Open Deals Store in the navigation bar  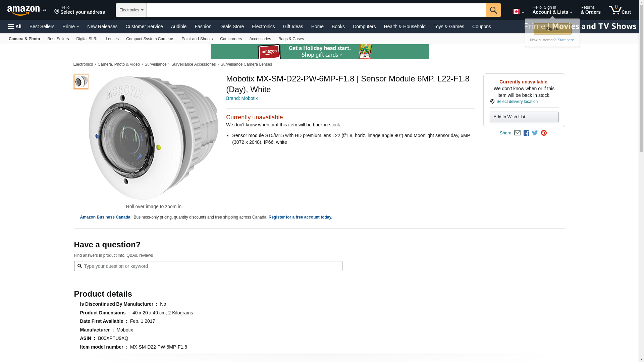pos(231,26)
